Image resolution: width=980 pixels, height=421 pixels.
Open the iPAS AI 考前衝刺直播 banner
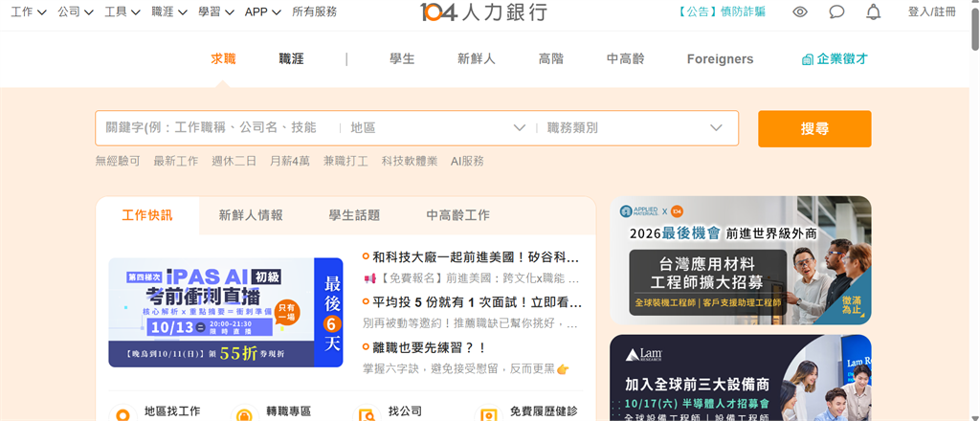tap(226, 312)
